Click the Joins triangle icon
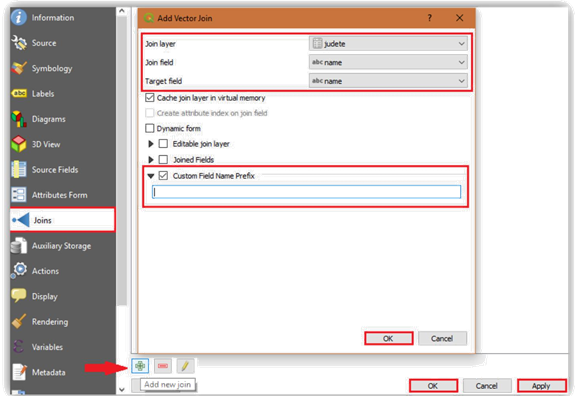 (21, 220)
